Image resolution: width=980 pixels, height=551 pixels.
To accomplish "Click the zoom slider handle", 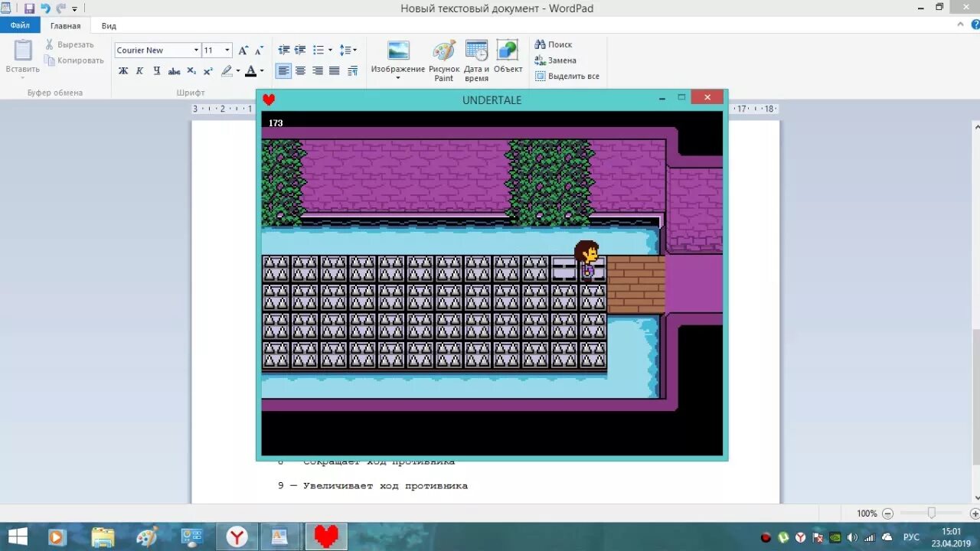I will click(x=931, y=514).
